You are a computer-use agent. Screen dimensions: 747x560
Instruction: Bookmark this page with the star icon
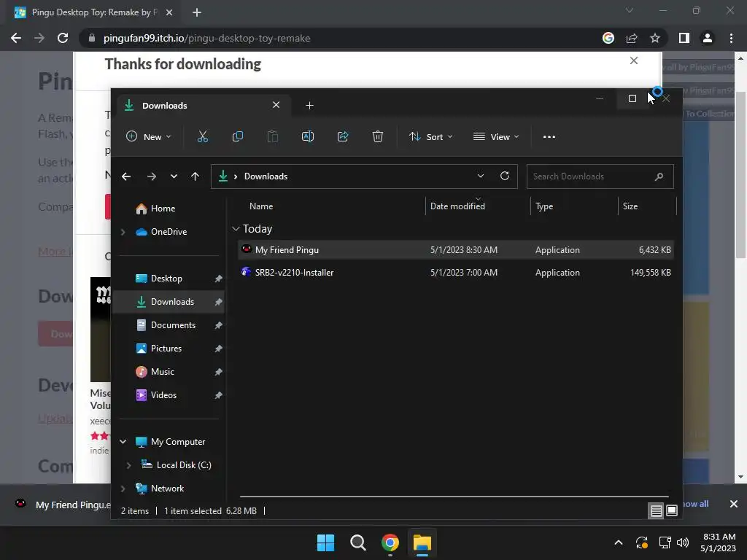pyautogui.click(x=655, y=38)
